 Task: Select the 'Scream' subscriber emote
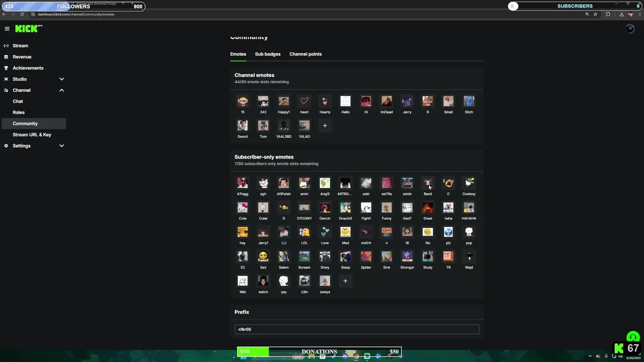(304, 257)
